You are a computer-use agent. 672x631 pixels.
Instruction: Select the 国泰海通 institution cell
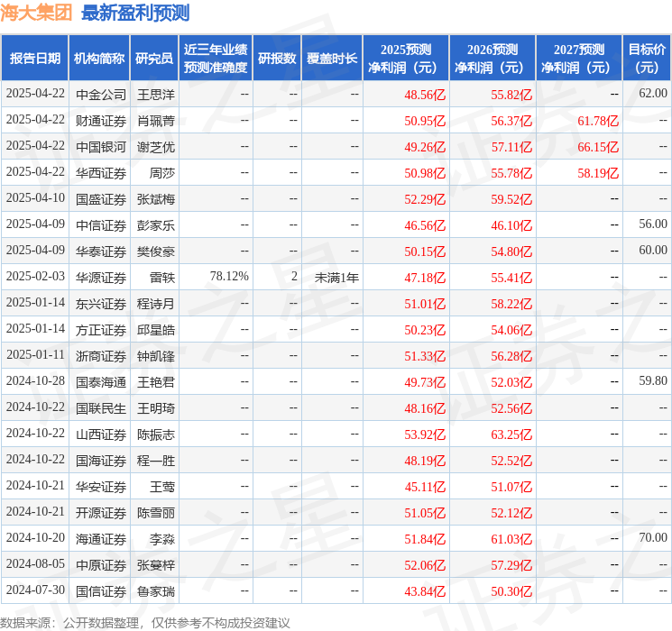tap(101, 382)
